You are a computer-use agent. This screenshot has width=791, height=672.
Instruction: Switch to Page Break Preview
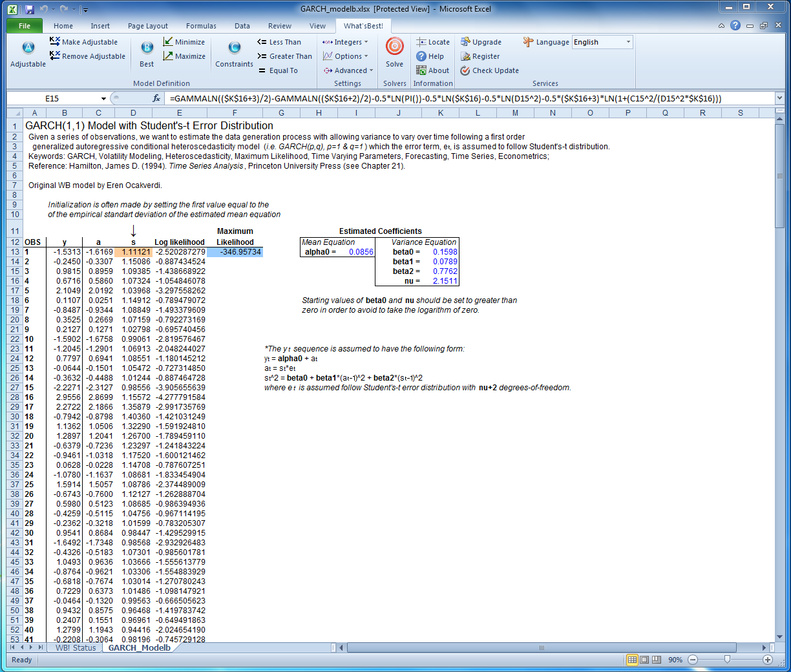tap(656, 660)
